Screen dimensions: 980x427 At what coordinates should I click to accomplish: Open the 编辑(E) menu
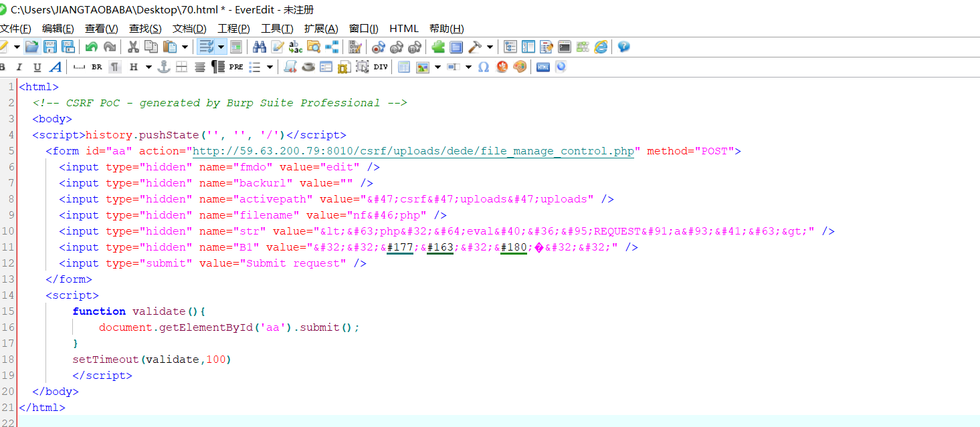pos(58,28)
